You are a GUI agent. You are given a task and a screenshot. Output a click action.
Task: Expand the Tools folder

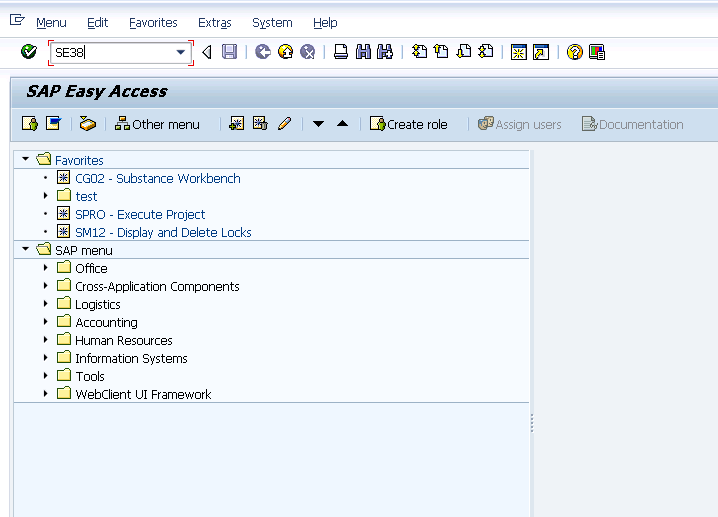pyautogui.click(x=45, y=376)
